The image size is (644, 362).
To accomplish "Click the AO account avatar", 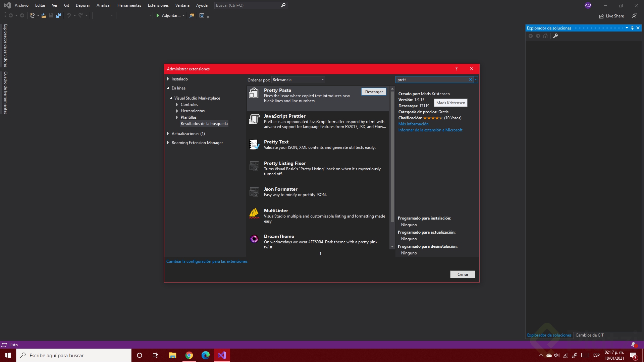I will pyautogui.click(x=588, y=5).
